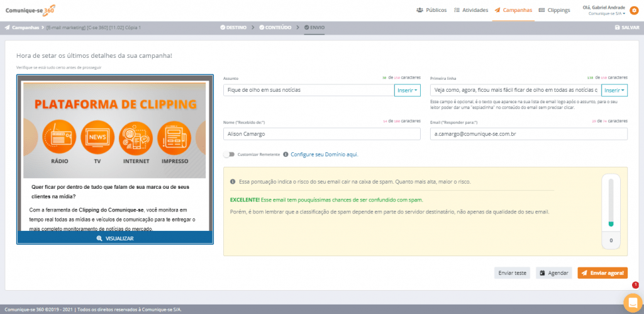Click the Agendar schedule button
Screen dimensions: 644x314
point(553,273)
